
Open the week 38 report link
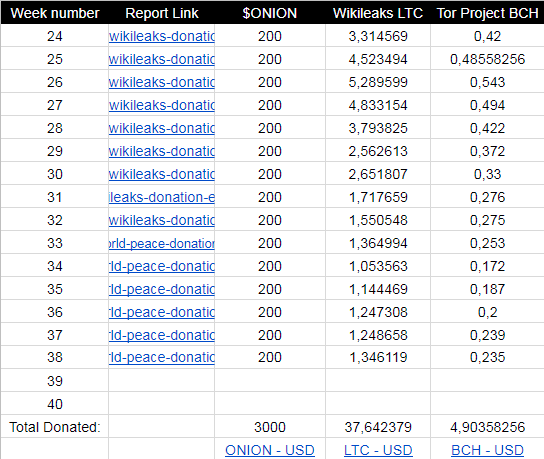[162, 357]
